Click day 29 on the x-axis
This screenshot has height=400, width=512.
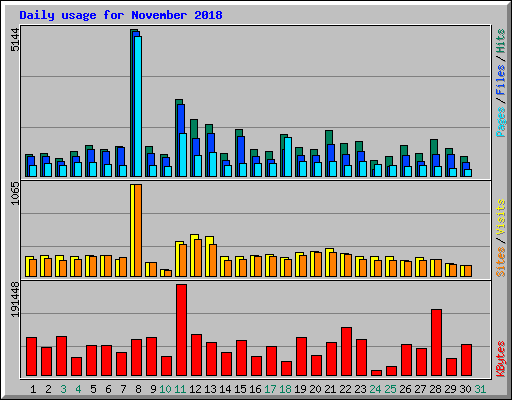[x=450, y=389]
